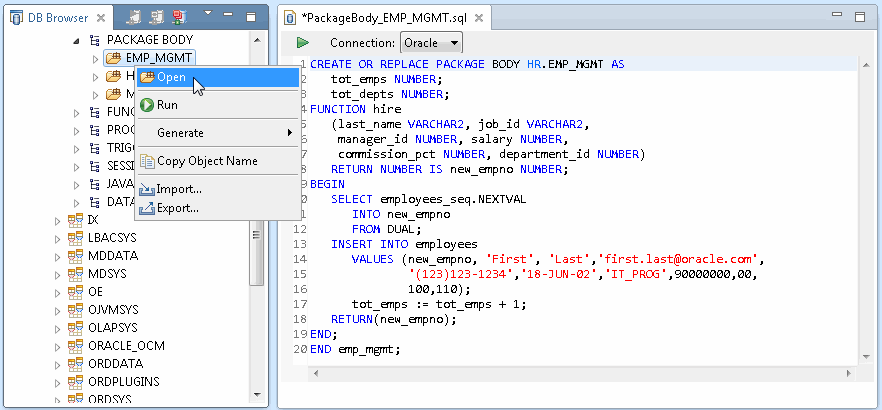Collapse the PACKAGE BODY tree node

(x=79, y=41)
